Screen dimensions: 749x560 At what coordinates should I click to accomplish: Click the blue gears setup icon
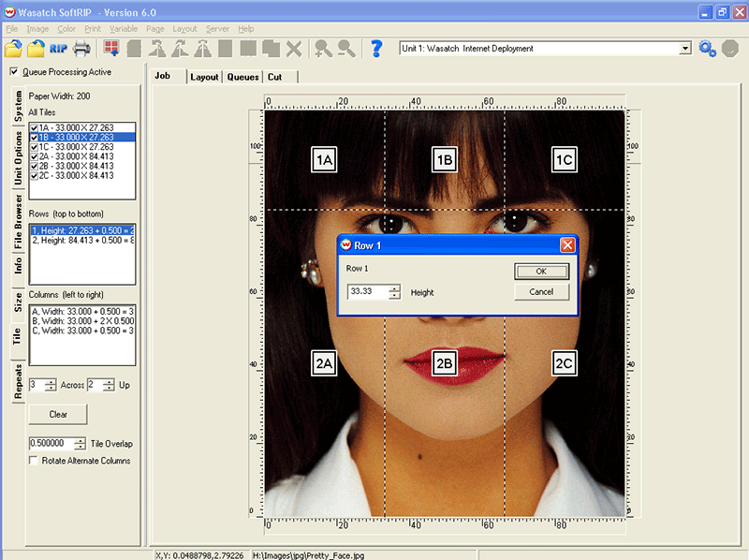[x=708, y=48]
